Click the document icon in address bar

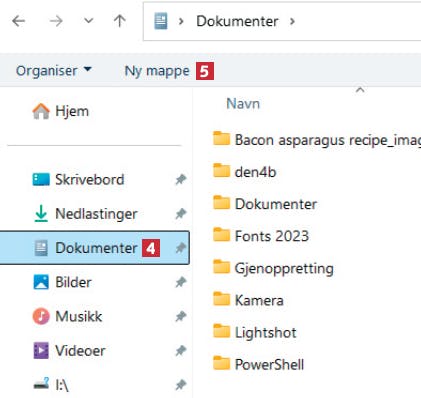click(161, 21)
